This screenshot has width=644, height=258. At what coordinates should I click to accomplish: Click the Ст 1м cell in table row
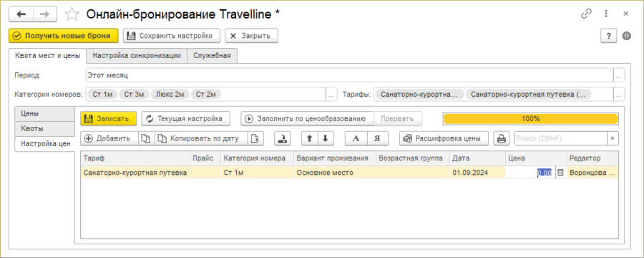(257, 173)
